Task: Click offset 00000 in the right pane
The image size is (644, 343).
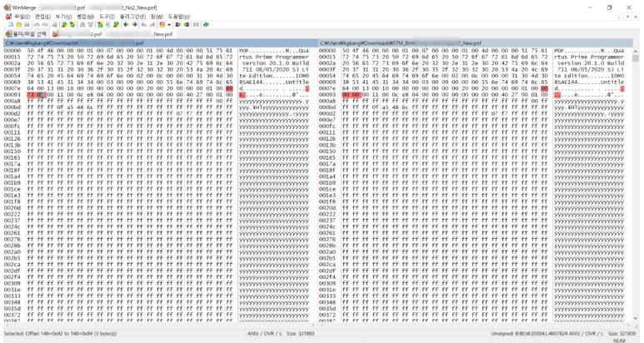Action: tap(327, 51)
